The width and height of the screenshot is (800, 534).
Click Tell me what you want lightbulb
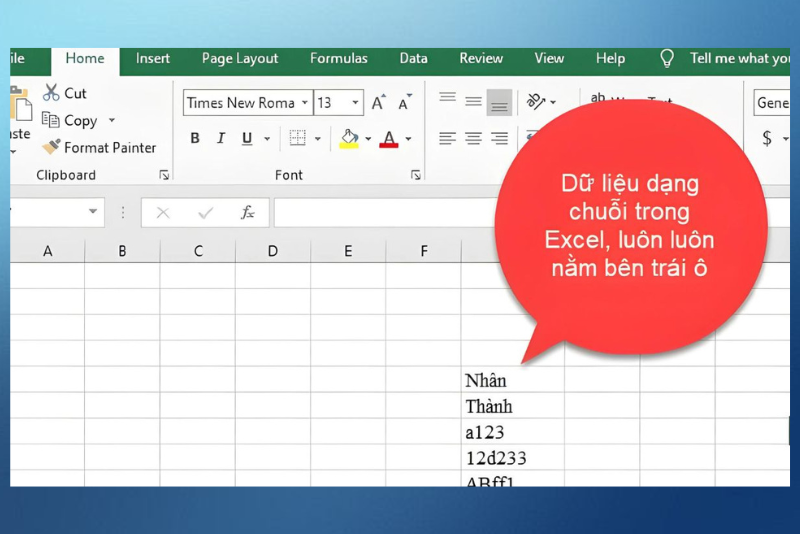click(667, 59)
